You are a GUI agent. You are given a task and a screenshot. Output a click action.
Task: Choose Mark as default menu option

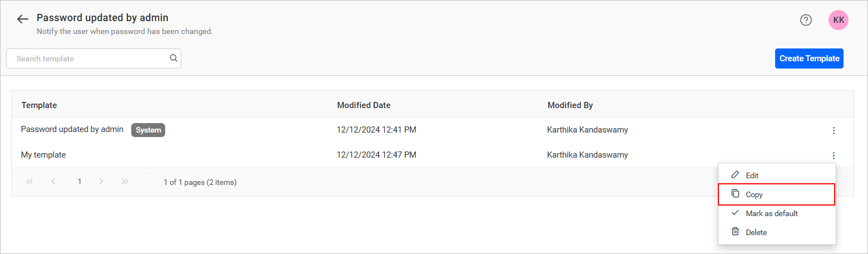coord(771,213)
